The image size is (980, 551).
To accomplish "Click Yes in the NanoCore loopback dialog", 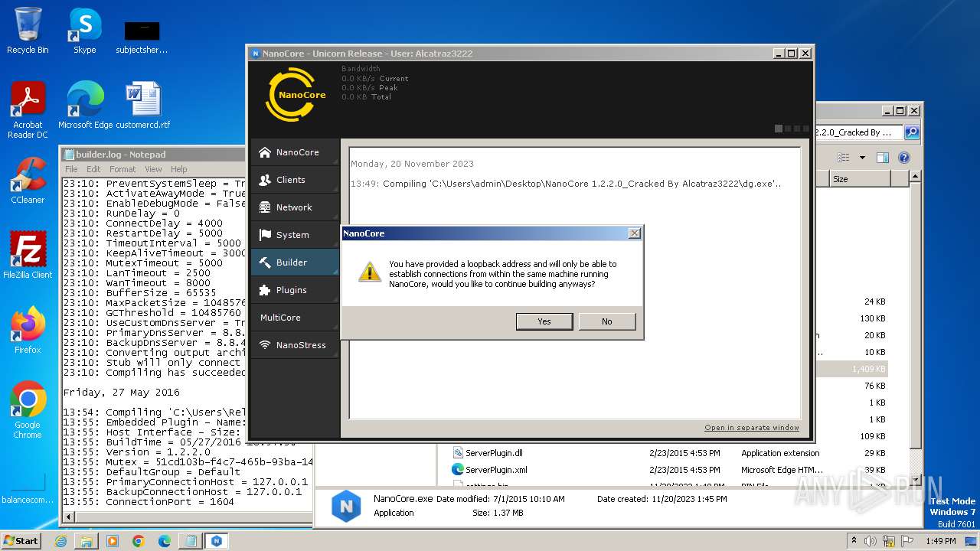I will tap(544, 321).
